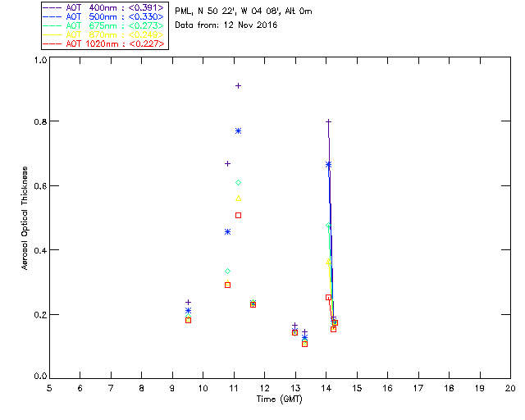Click the x-axis tick label '17'
The image size is (525, 420).
(418, 388)
